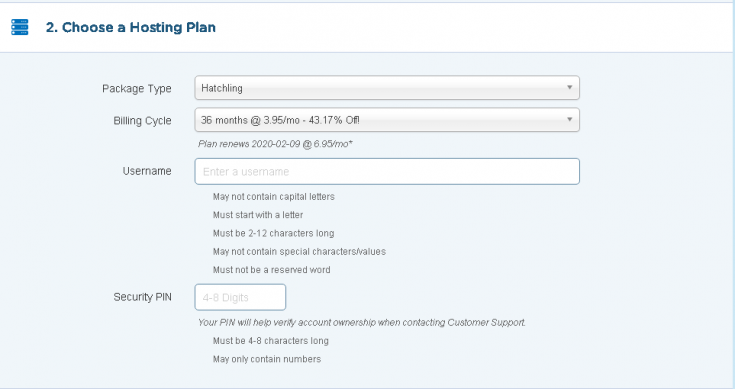Click the Package Type label

pos(137,89)
